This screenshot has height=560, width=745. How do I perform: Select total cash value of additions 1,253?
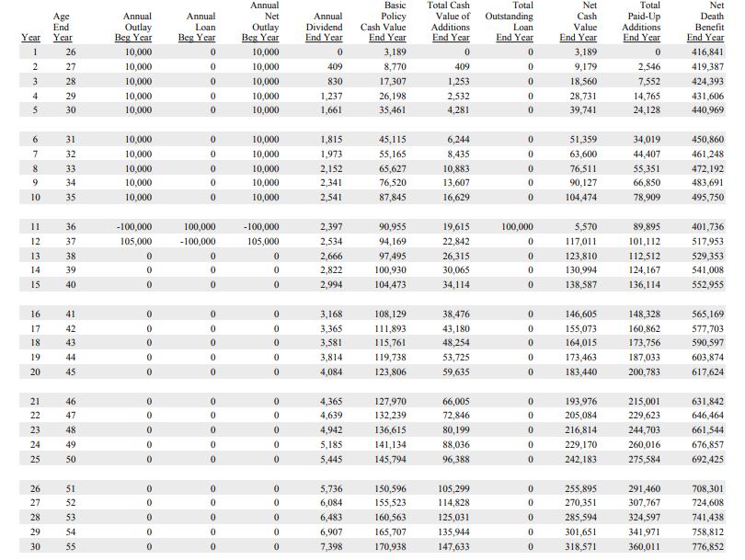click(459, 82)
